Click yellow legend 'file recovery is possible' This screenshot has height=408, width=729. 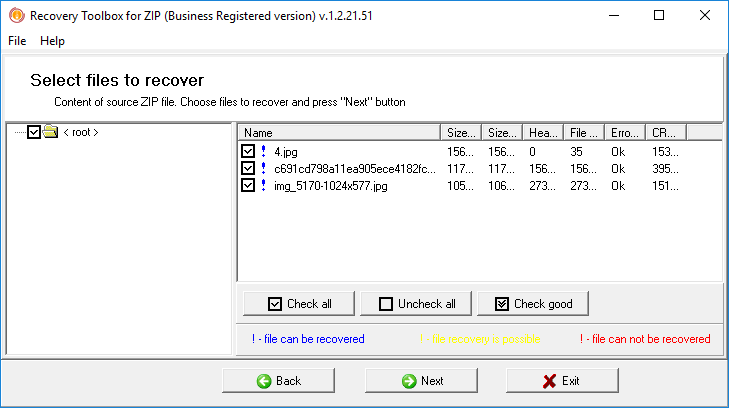[x=480, y=339]
